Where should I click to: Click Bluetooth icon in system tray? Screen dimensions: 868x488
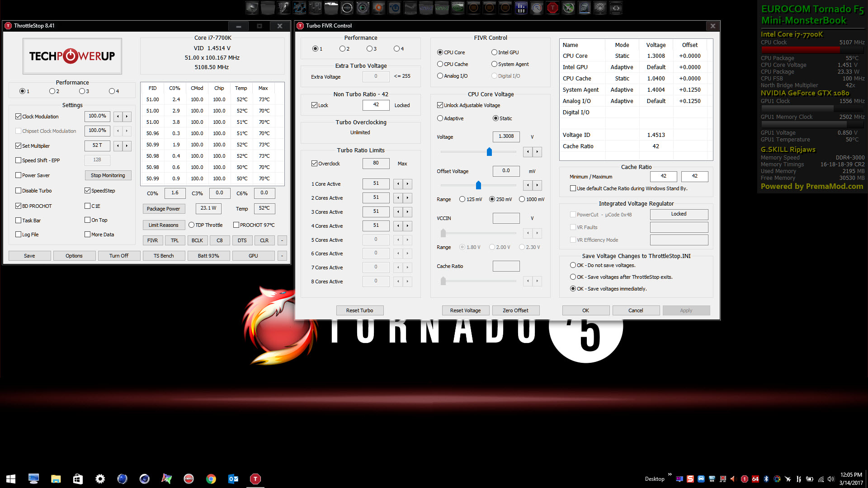click(x=766, y=479)
